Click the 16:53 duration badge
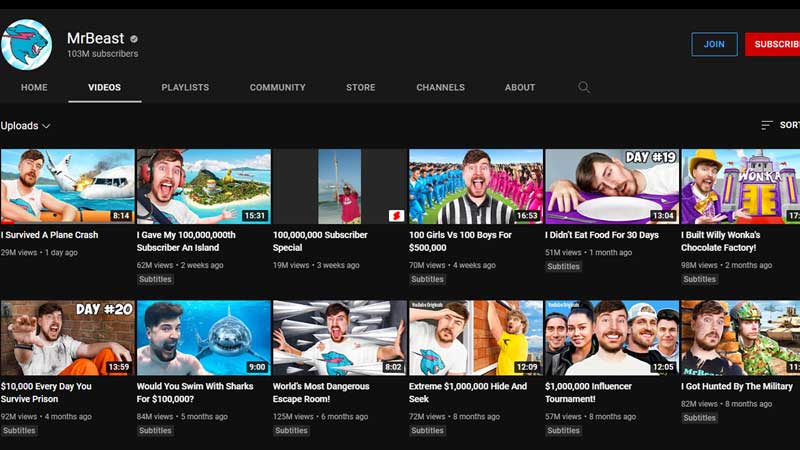The width and height of the screenshot is (800, 450). 527,216
